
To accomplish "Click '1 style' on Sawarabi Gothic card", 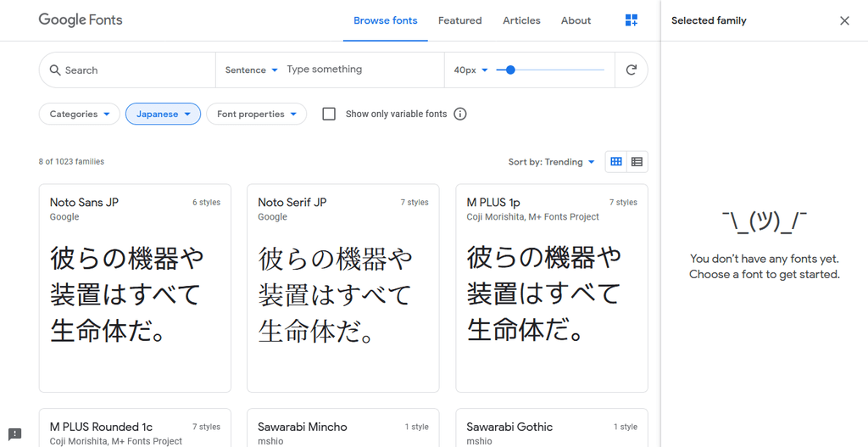I will [625, 427].
